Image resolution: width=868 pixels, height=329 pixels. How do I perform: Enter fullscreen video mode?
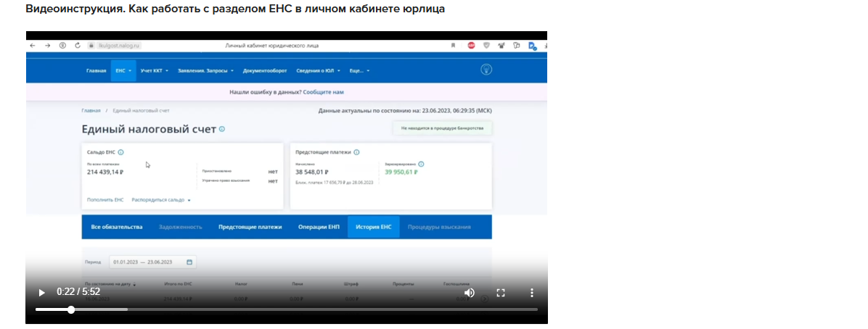501,293
